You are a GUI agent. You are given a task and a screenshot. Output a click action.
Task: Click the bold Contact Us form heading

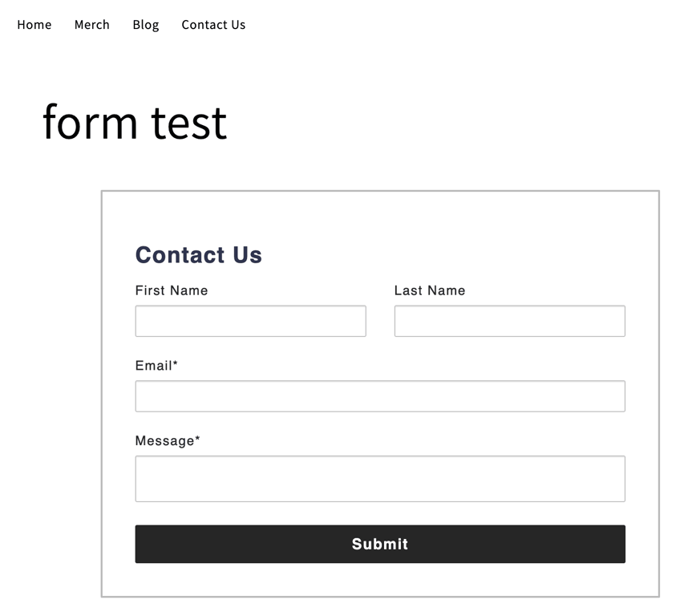[198, 255]
